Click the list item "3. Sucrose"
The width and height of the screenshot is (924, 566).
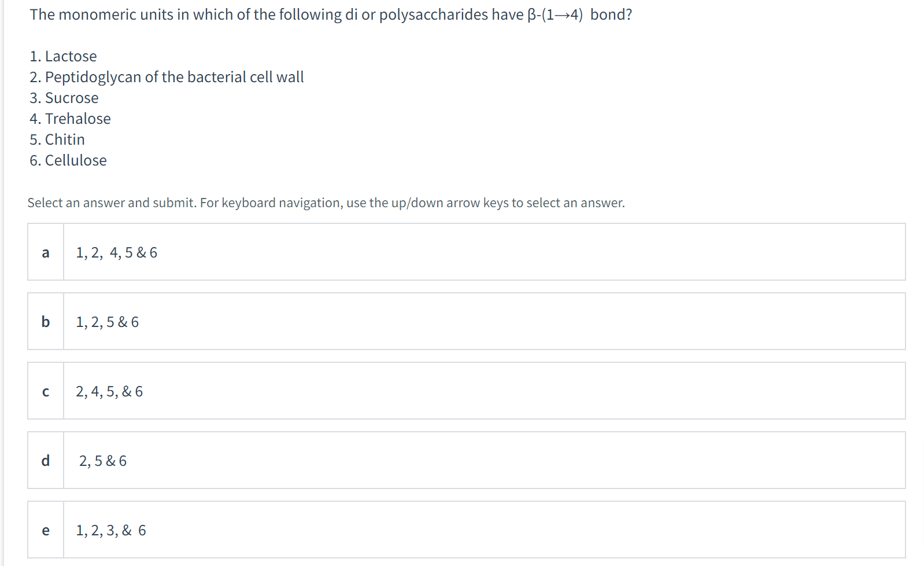point(64,98)
